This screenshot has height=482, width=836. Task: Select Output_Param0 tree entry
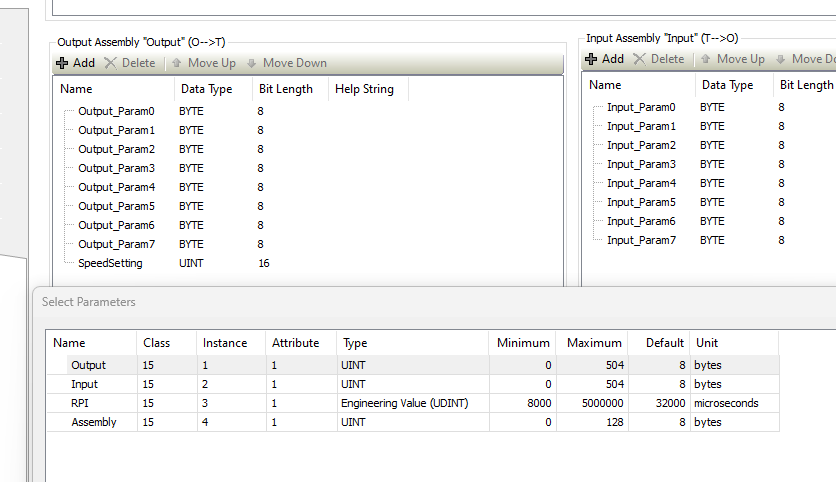pyautogui.click(x=116, y=111)
